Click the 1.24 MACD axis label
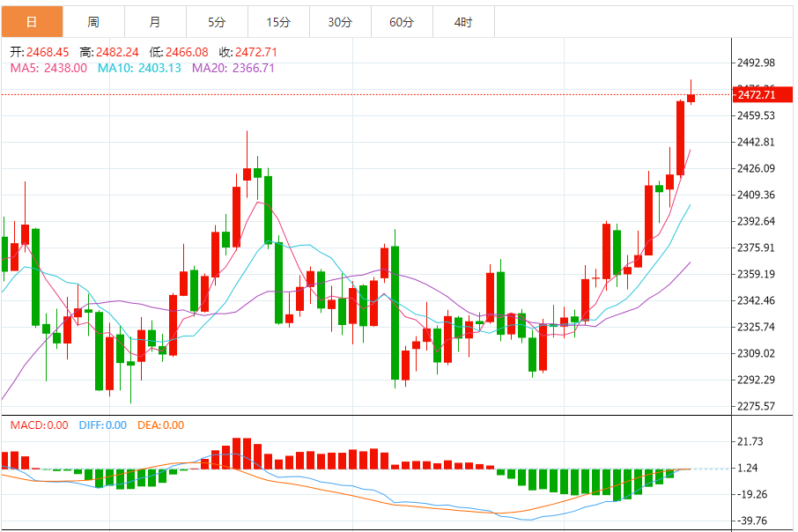 pos(748,469)
